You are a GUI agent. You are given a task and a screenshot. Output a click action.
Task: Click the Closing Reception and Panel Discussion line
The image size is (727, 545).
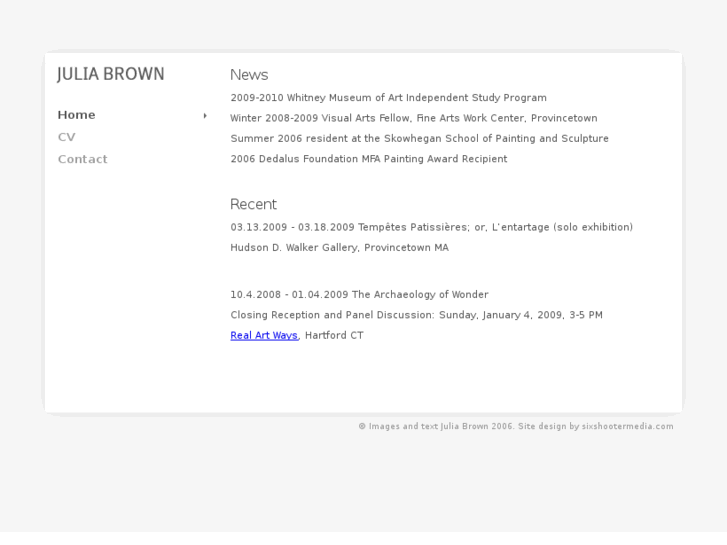tap(416, 315)
